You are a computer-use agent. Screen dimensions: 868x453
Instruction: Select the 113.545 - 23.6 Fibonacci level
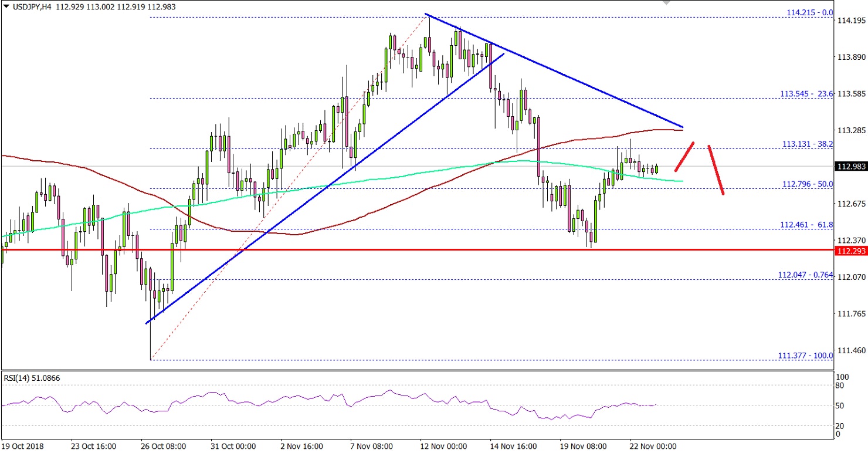tap(806, 94)
